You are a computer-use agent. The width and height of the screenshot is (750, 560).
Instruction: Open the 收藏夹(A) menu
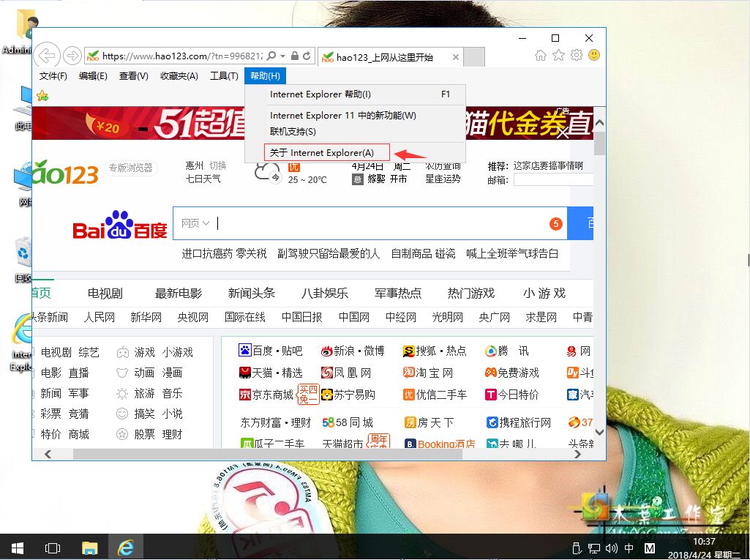point(179,76)
